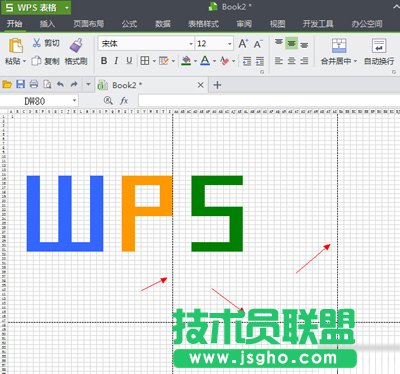The width and height of the screenshot is (400, 374).
Task: Expand the clear formatting dropdown arrow
Action: [234, 61]
